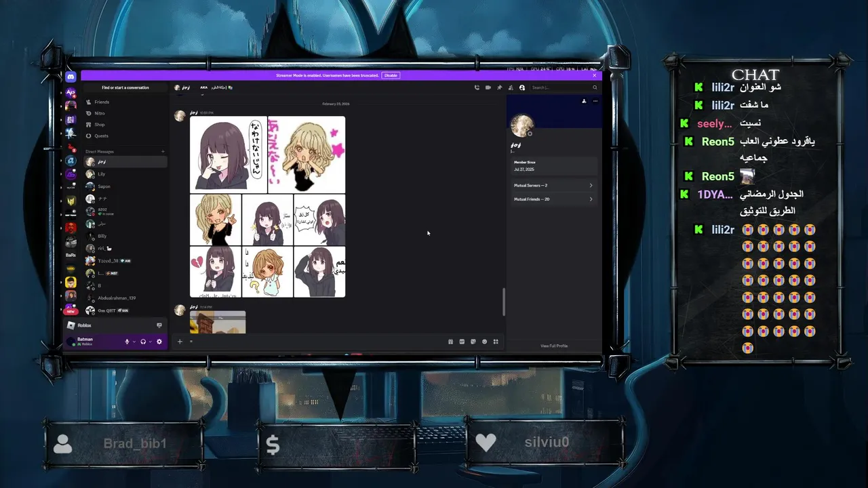Open the Quests page
Screen dimensions: 868x488
tap(125, 136)
